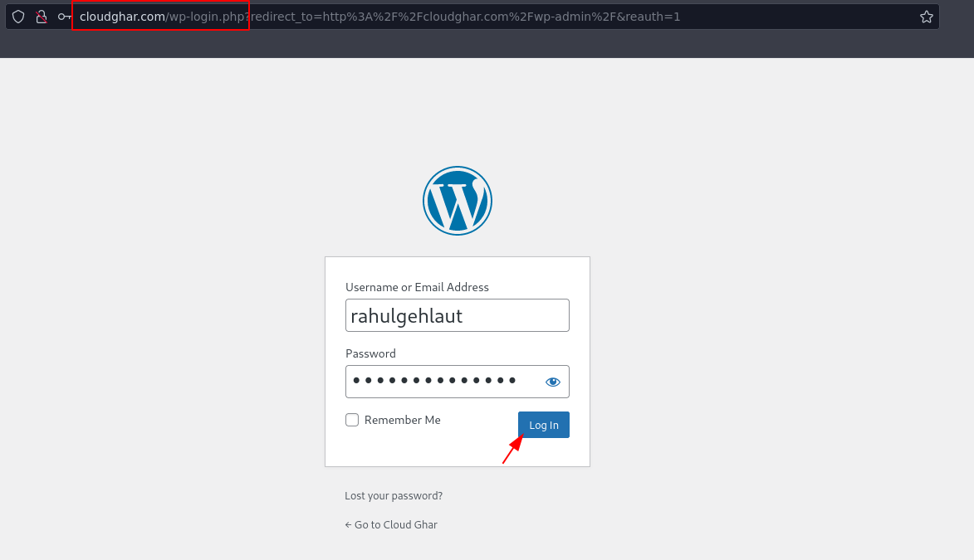The width and height of the screenshot is (974, 560).
Task: Click the Log In button
Action: click(544, 425)
